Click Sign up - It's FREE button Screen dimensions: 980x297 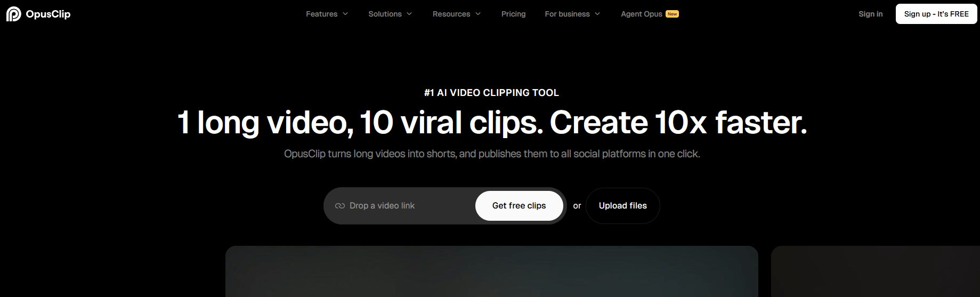[x=936, y=14]
